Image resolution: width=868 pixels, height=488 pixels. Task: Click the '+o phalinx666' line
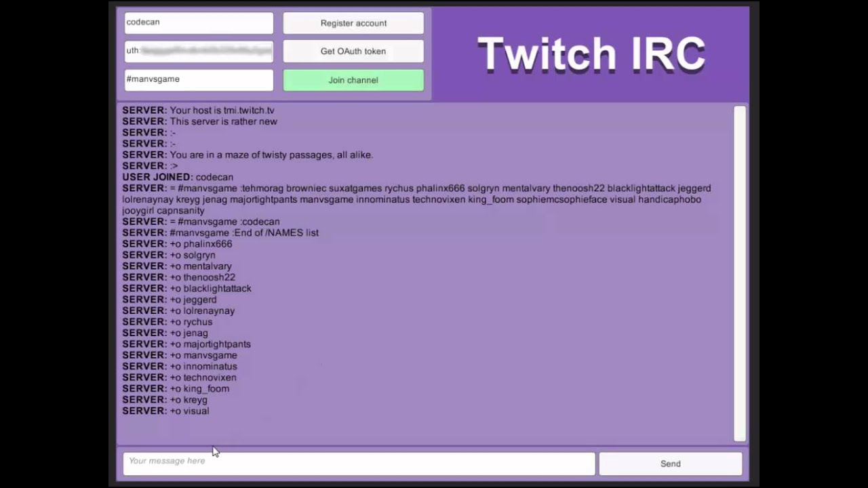point(177,244)
